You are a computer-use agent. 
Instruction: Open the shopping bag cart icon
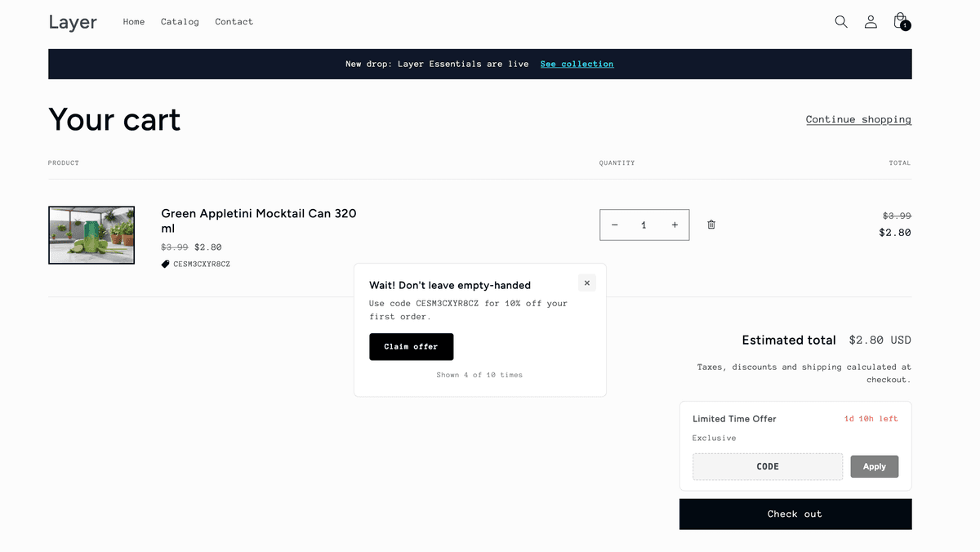click(900, 21)
